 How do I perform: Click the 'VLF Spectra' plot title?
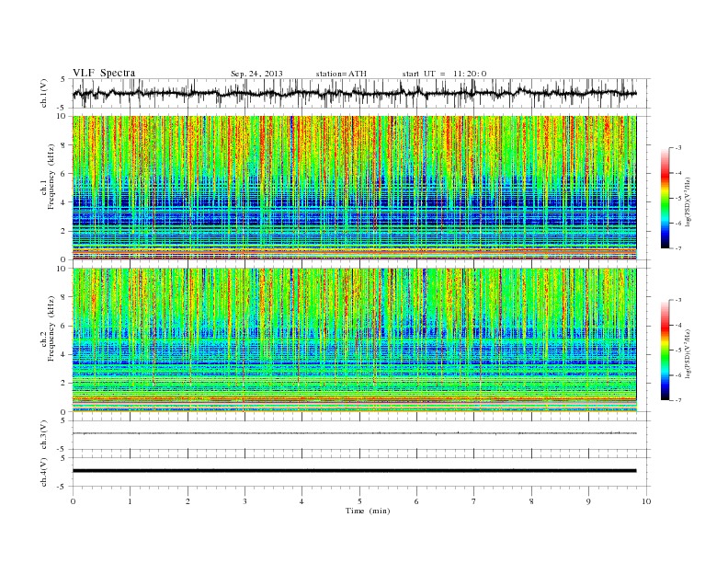104,73
